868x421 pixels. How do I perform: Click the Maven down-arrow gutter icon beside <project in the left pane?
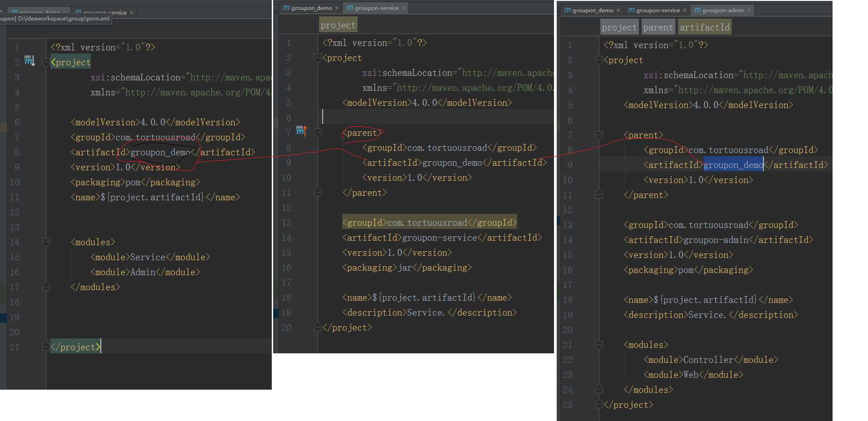pos(30,60)
